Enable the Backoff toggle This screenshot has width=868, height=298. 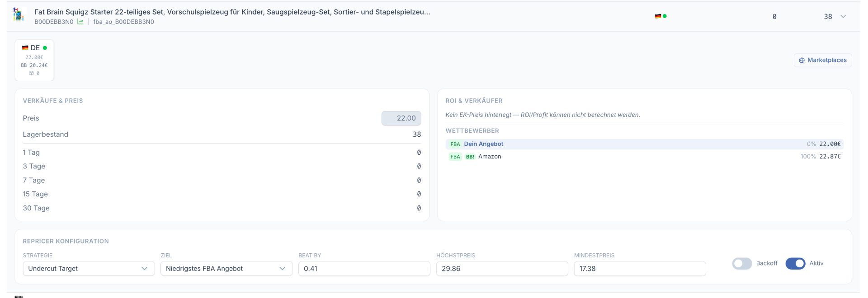[x=742, y=263]
